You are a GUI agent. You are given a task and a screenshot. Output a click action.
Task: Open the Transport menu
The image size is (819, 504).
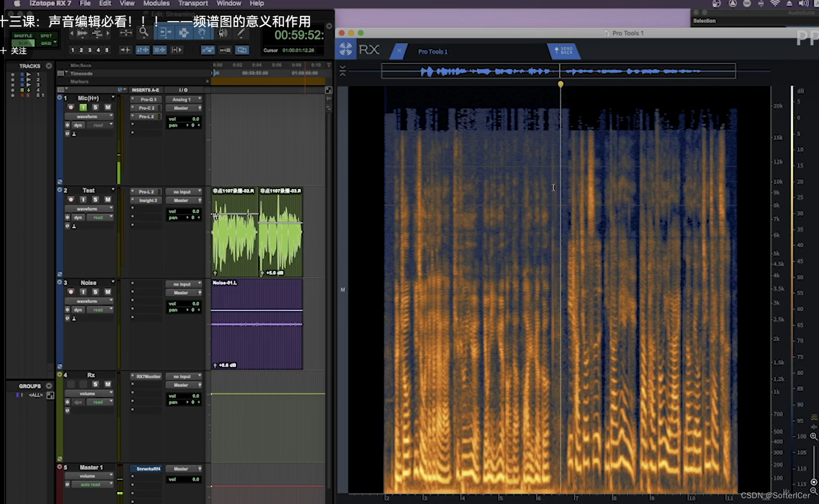pos(193,3)
